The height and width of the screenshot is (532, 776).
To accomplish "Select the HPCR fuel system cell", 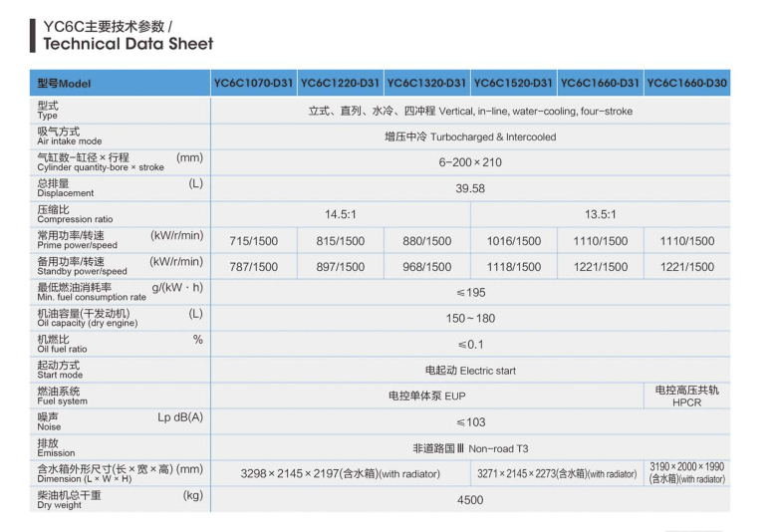I will [686, 397].
